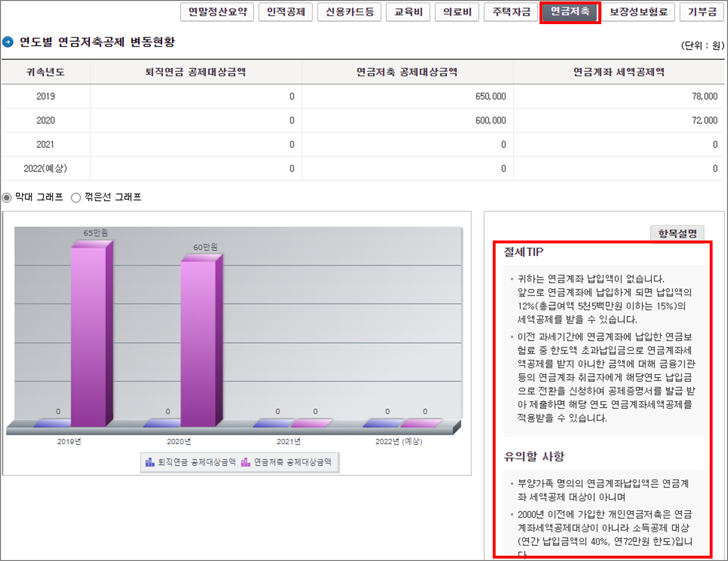Click the 2021년 chart axis label
This screenshot has height=561, width=728.
[288, 441]
